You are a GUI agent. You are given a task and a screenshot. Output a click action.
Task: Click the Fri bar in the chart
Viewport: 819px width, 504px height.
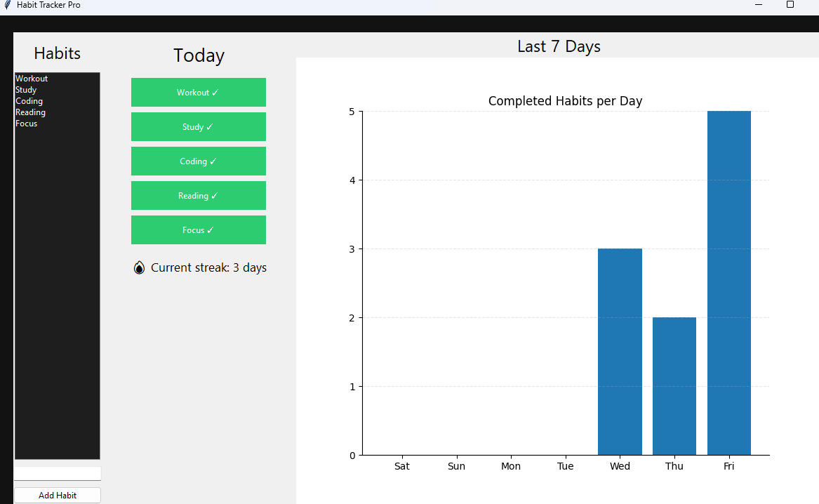point(729,283)
